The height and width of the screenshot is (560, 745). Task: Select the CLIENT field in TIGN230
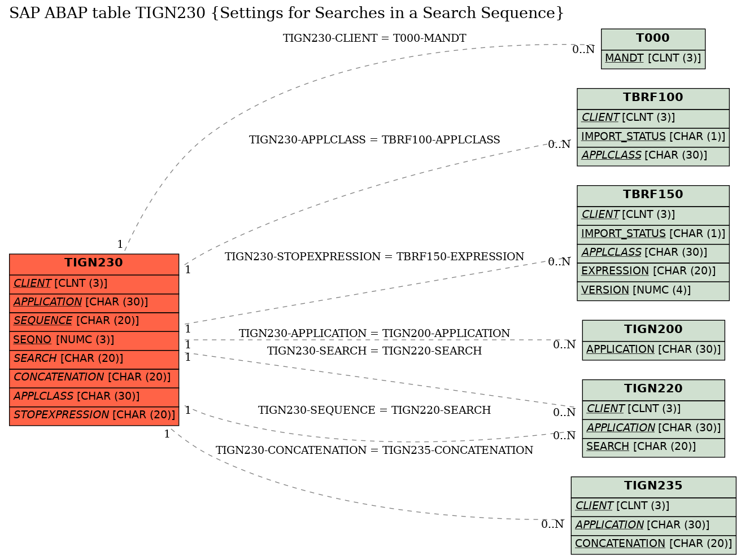pos(94,283)
